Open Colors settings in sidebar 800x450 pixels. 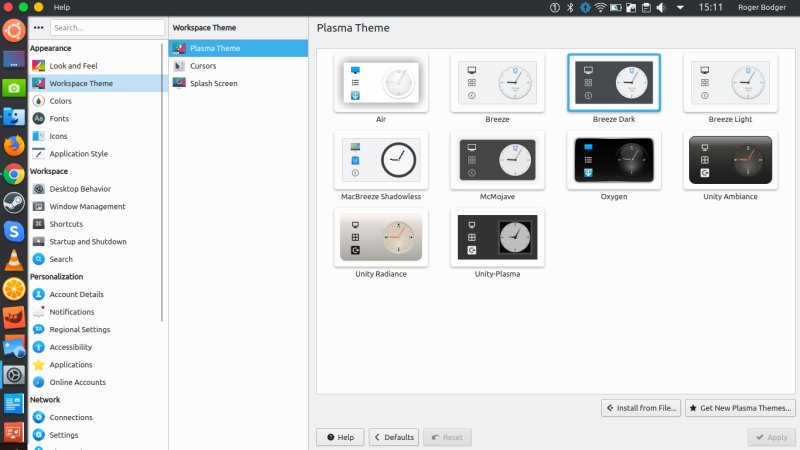(x=60, y=101)
